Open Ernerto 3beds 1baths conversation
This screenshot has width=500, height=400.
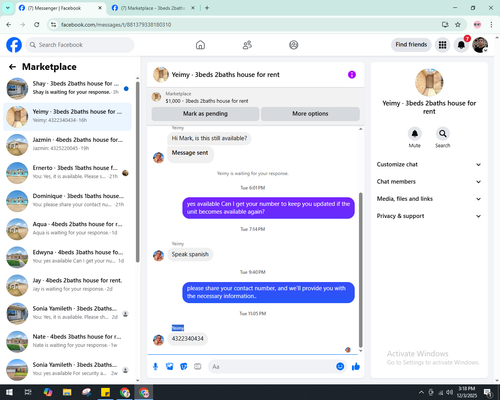(68, 173)
